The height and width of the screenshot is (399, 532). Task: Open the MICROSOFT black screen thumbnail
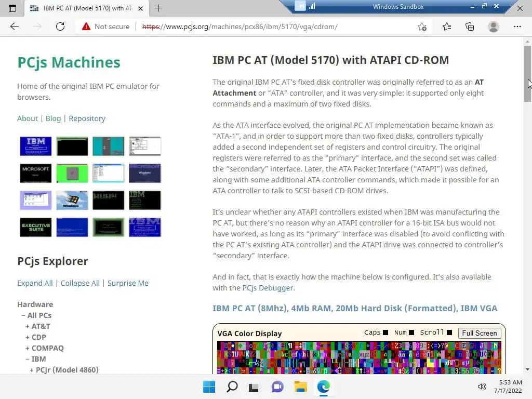[x=36, y=173]
